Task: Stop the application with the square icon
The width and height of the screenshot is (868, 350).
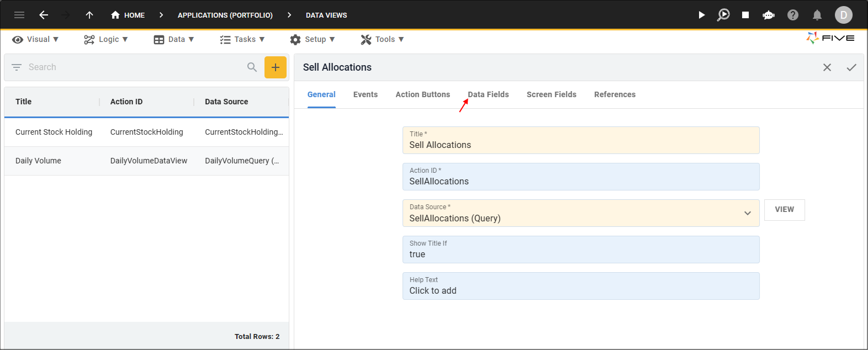Action: click(x=745, y=15)
